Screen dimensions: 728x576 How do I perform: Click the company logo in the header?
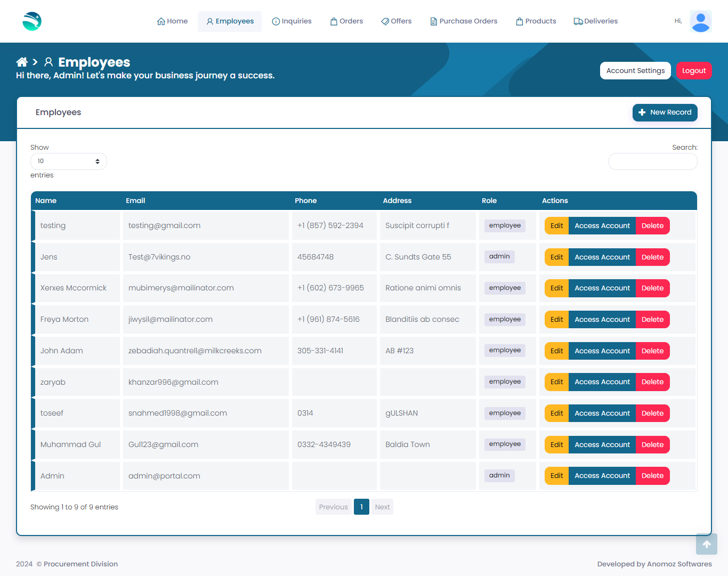(x=32, y=21)
